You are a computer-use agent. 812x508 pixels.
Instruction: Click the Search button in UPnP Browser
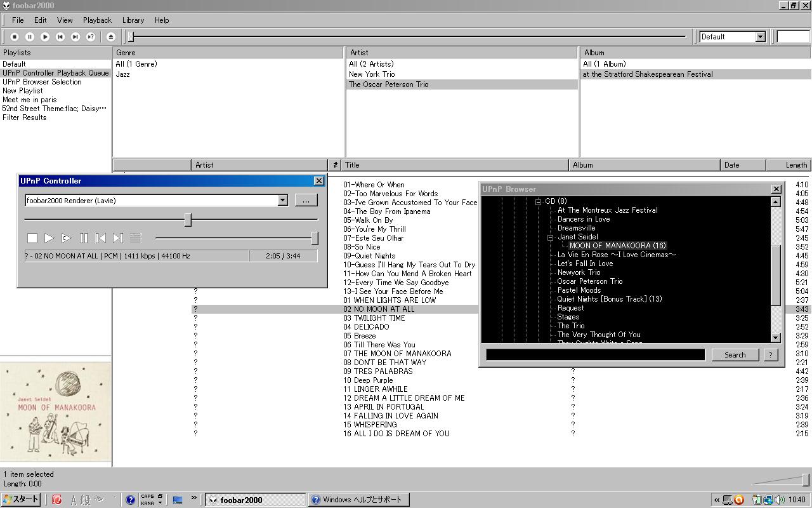pos(735,355)
